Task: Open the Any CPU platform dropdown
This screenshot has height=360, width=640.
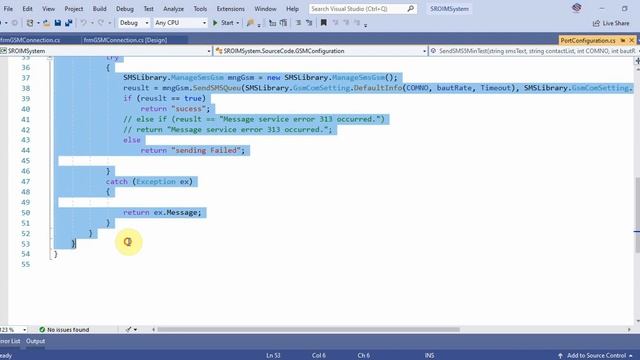Action: (x=180, y=23)
